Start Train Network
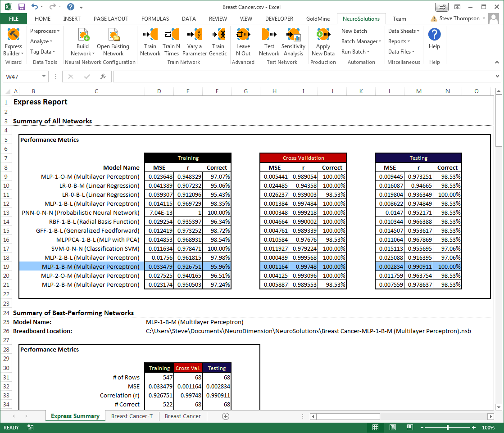 [150, 42]
